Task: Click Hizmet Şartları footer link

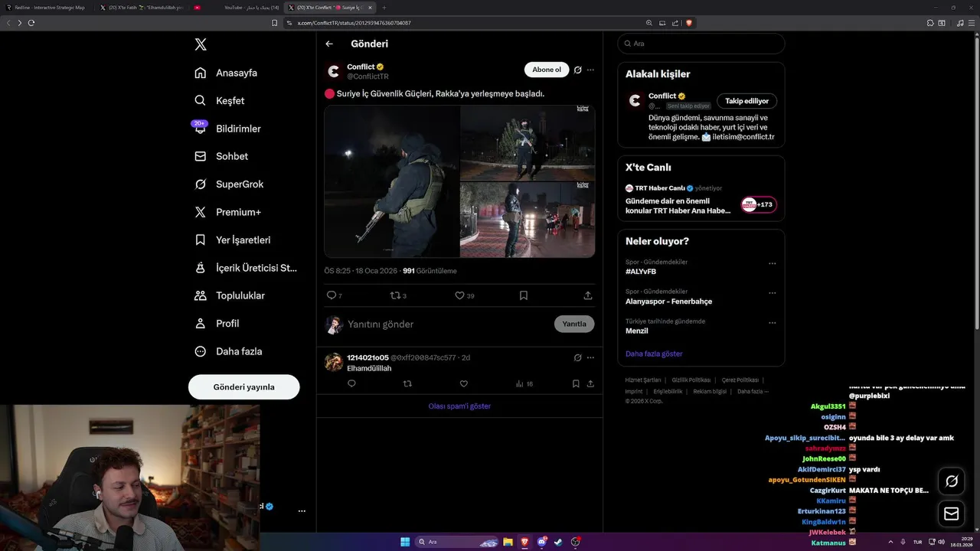Action: 643,380
